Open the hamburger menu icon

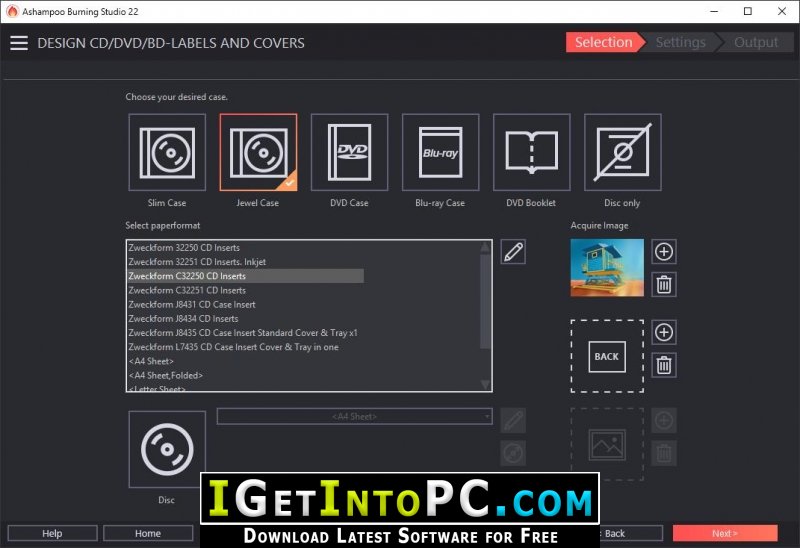point(19,43)
